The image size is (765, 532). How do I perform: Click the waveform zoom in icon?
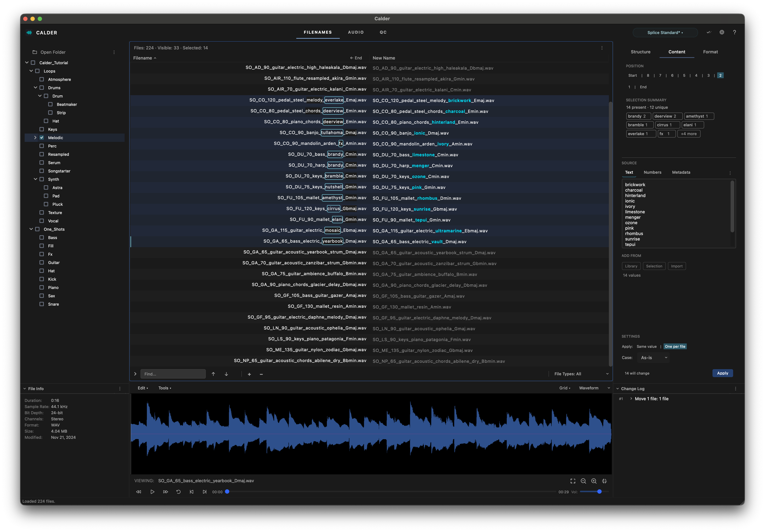(x=594, y=481)
